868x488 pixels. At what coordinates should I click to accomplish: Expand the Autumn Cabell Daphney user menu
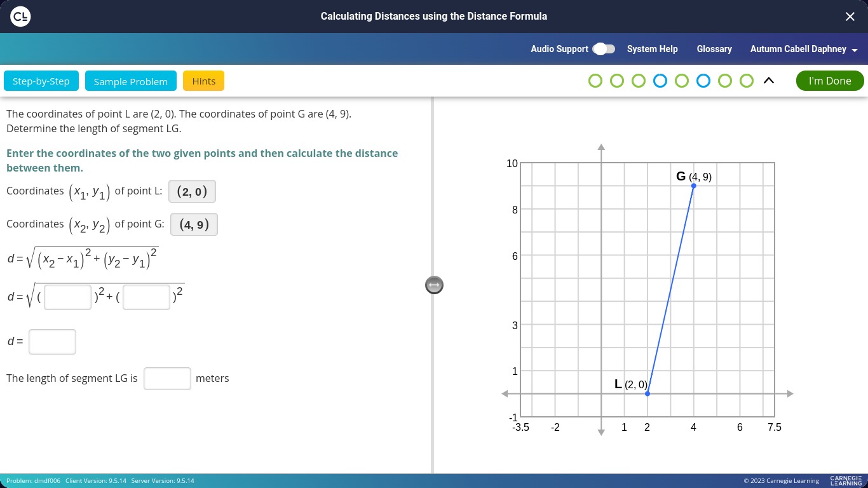[804, 49]
